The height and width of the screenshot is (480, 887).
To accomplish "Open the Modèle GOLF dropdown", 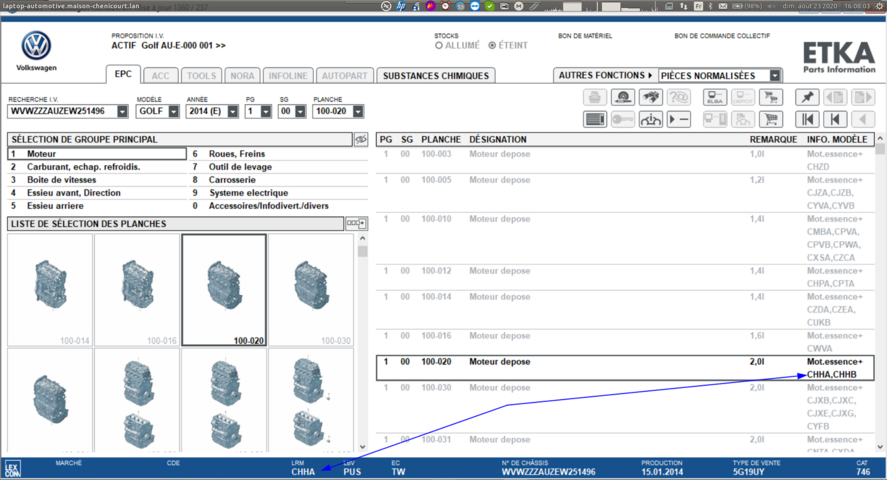I will [173, 111].
